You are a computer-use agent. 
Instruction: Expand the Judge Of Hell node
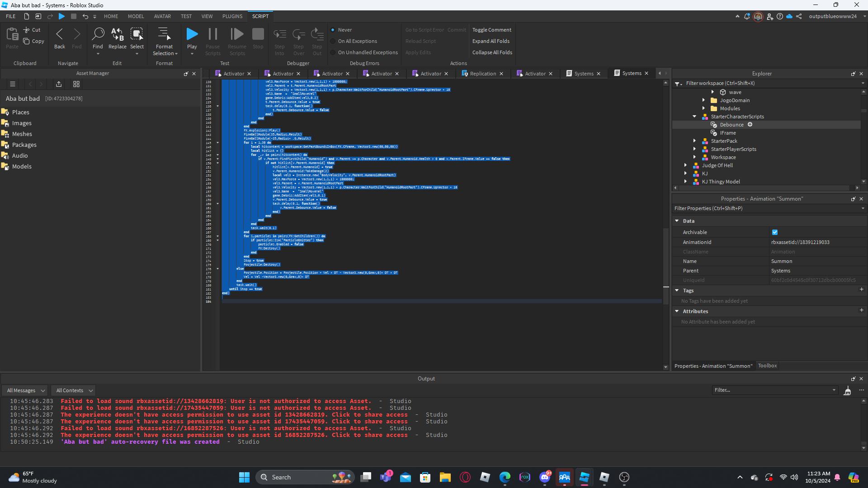click(685, 165)
